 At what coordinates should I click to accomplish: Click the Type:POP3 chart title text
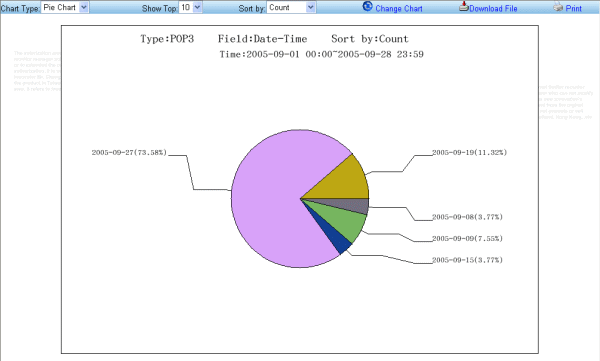tap(167, 39)
